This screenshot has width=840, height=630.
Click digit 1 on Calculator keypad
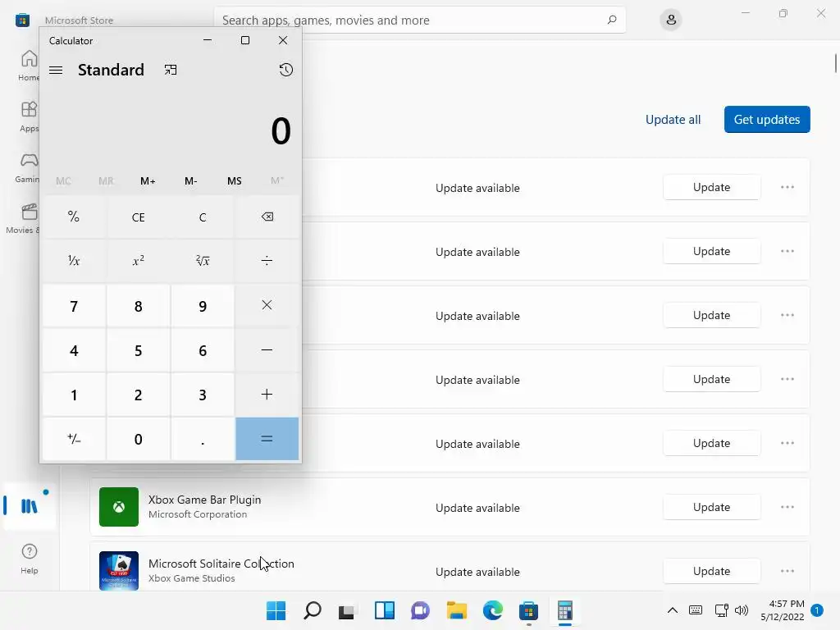point(74,395)
